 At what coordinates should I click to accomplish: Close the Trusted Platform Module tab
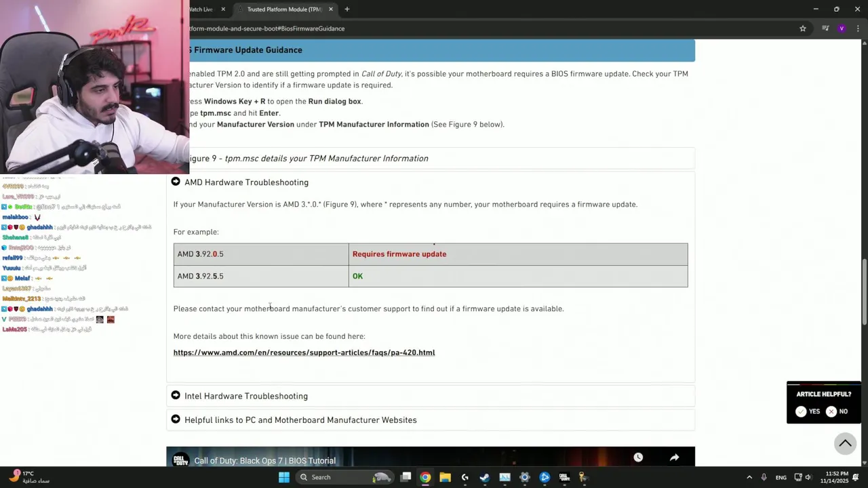tap(331, 9)
